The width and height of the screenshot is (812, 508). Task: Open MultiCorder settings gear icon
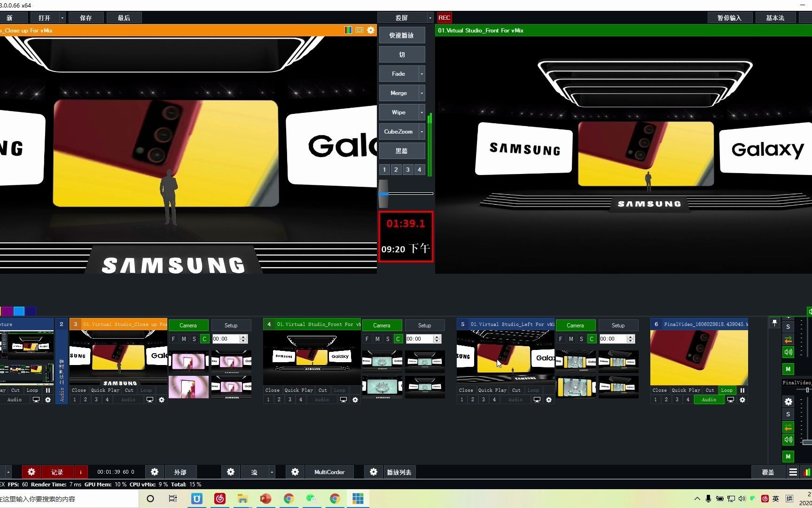coord(295,472)
